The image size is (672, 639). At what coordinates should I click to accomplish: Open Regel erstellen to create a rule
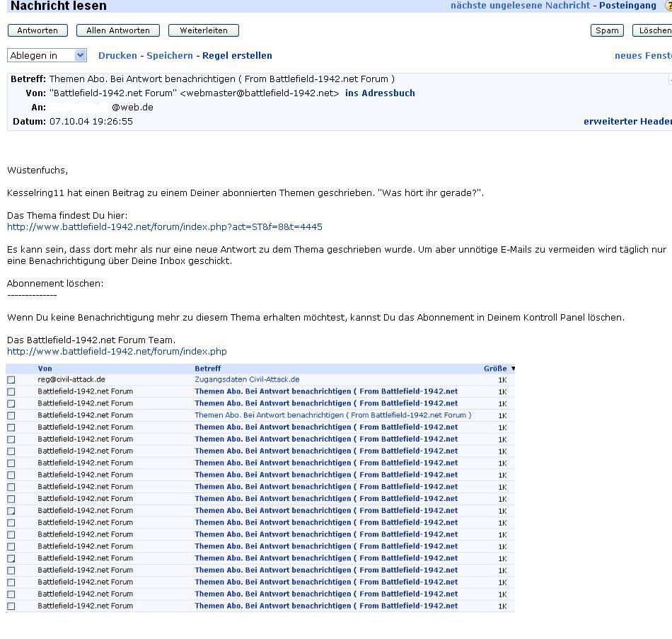[237, 56]
